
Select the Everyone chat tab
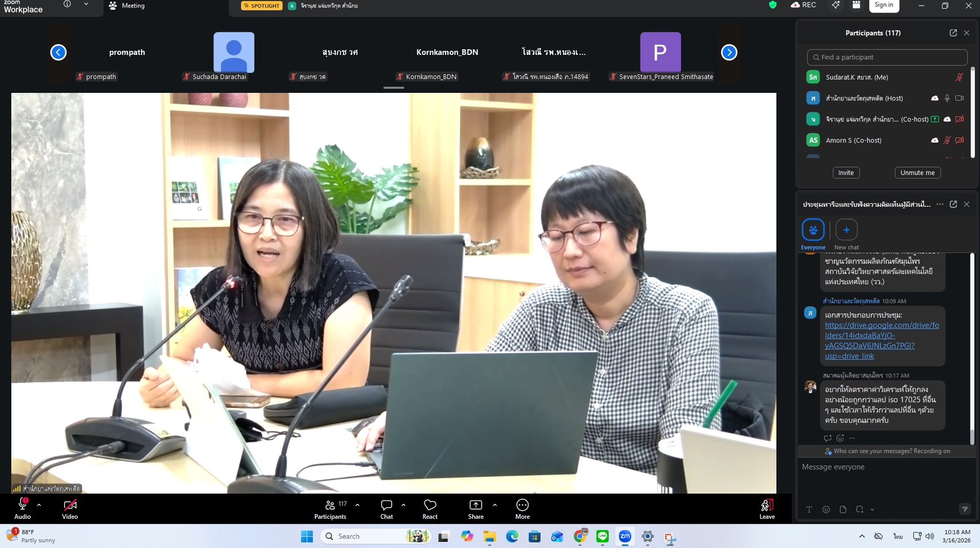(x=813, y=230)
